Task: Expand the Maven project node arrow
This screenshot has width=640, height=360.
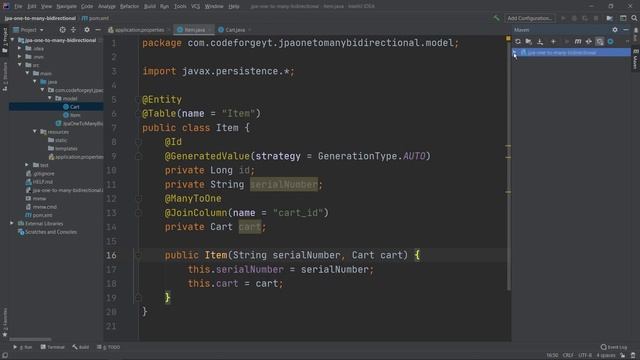Action: tap(515, 53)
